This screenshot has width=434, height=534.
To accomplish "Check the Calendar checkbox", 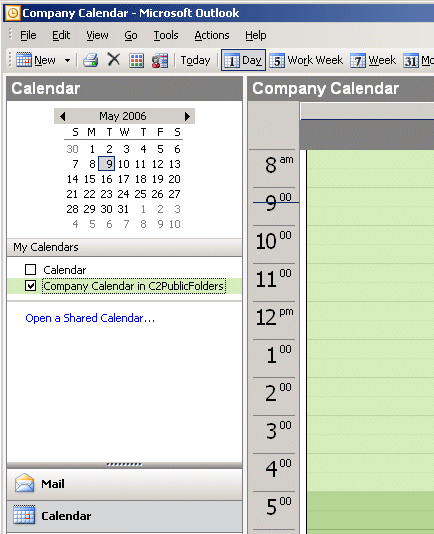I will [x=31, y=270].
